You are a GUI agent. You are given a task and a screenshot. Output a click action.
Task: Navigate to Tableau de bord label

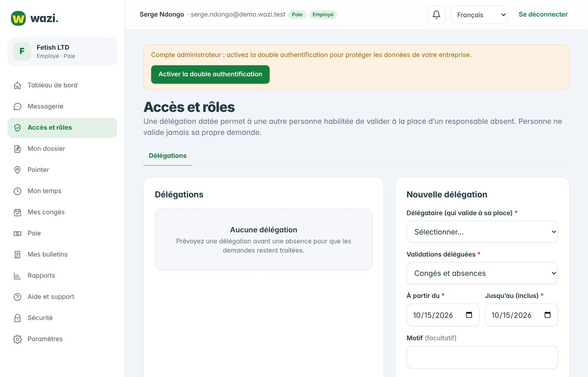coord(52,85)
